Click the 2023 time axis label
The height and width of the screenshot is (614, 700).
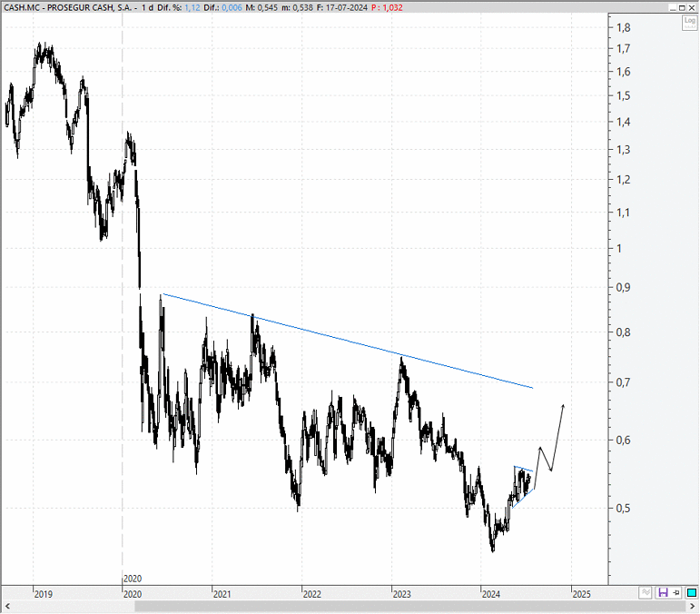[x=402, y=594]
